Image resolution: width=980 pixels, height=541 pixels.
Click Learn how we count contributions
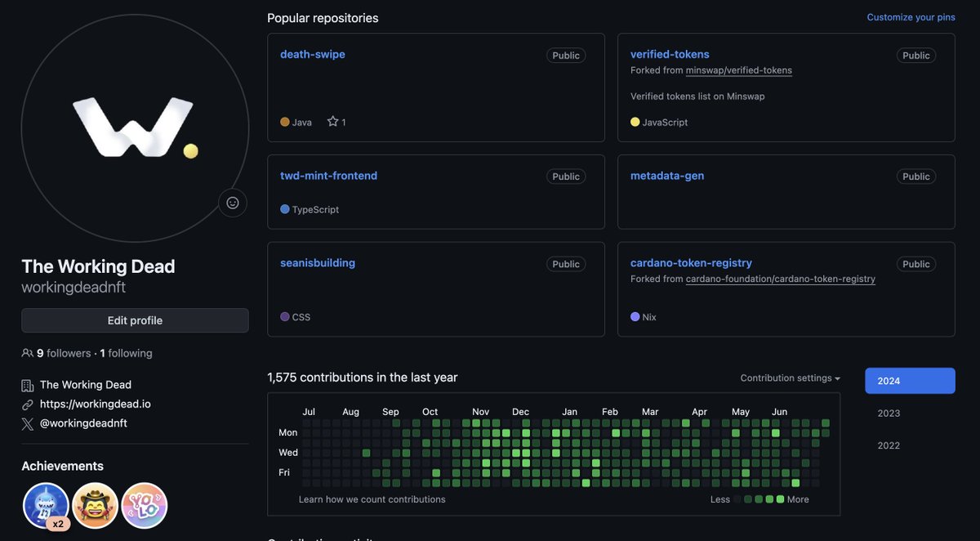(372, 499)
